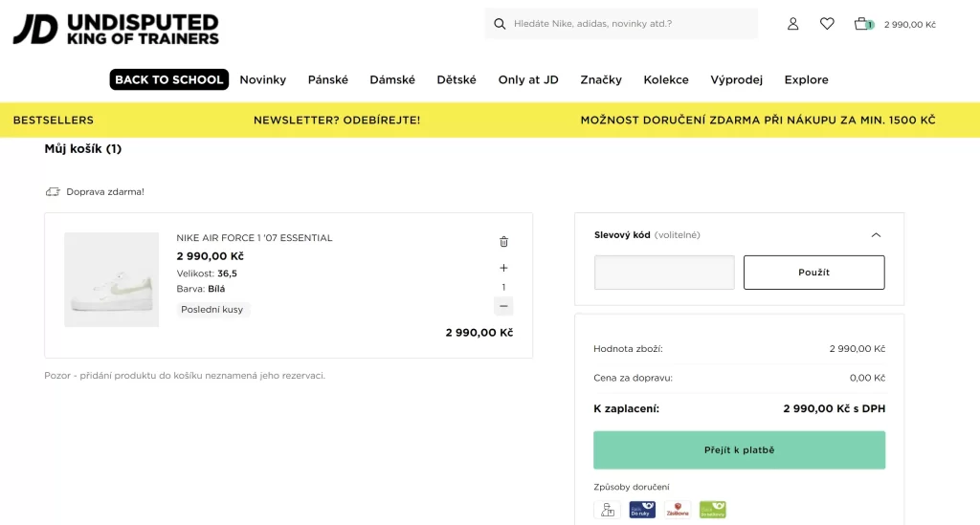This screenshot has height=525, width=980.
Task: Click the Doprava zdarma! text
Action: [x=105, y=191]
